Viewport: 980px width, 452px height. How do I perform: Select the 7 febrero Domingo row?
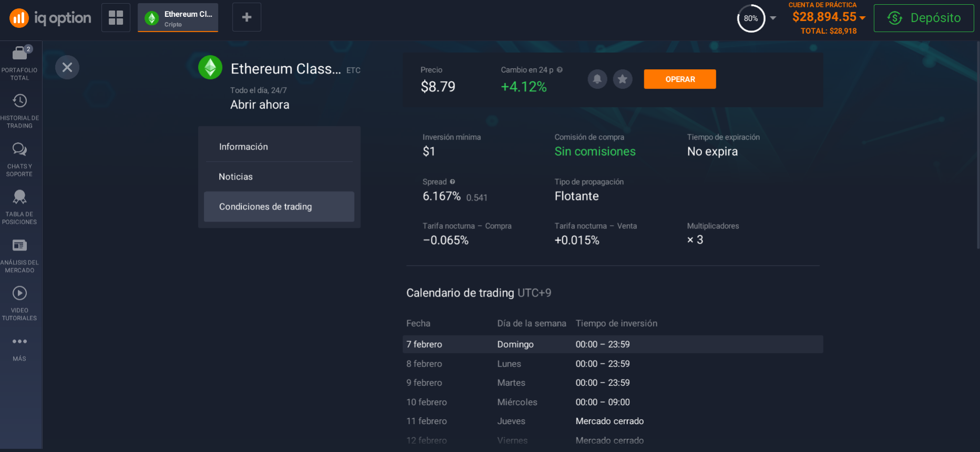point(613,344)
